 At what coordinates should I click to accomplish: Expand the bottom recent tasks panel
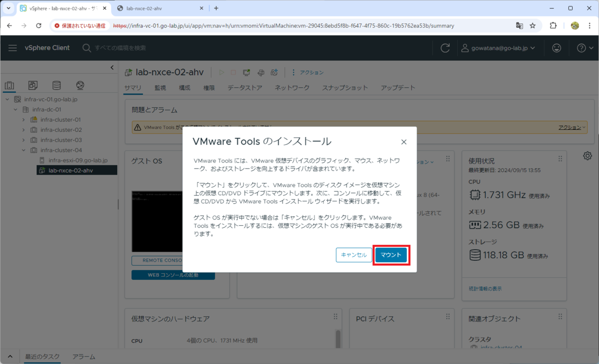[x=9, y=357]
